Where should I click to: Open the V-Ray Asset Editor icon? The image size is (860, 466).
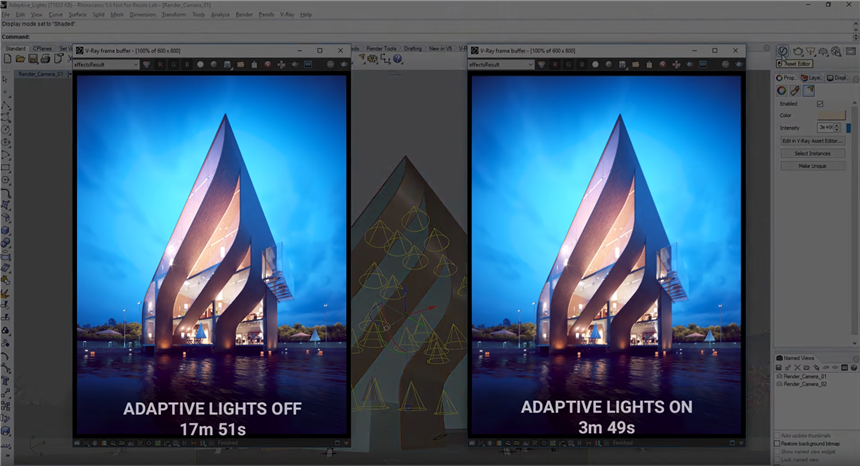(783, 50)
